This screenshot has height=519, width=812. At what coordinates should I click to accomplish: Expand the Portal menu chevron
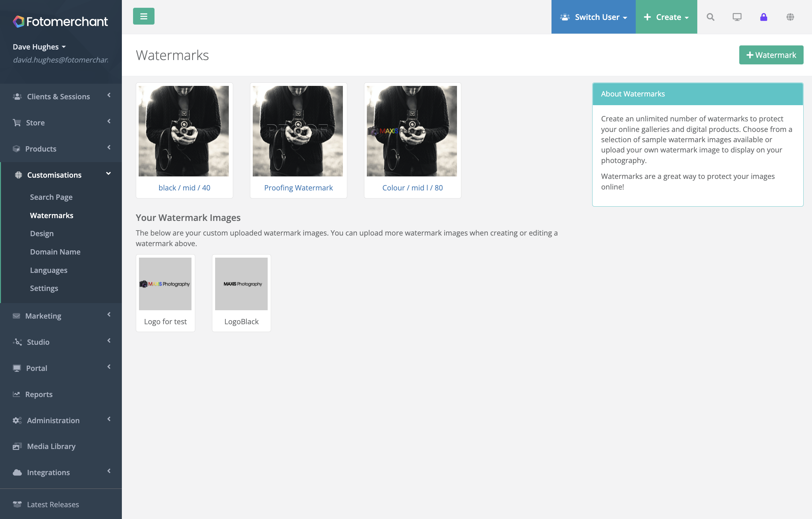pyautogui.click(x=109, y=367)
